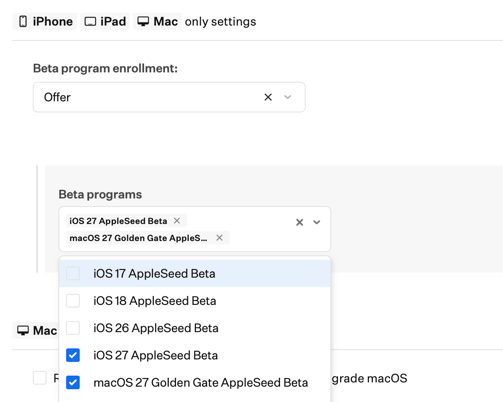Click the iPhone platform label

click(x=53, y=22)
